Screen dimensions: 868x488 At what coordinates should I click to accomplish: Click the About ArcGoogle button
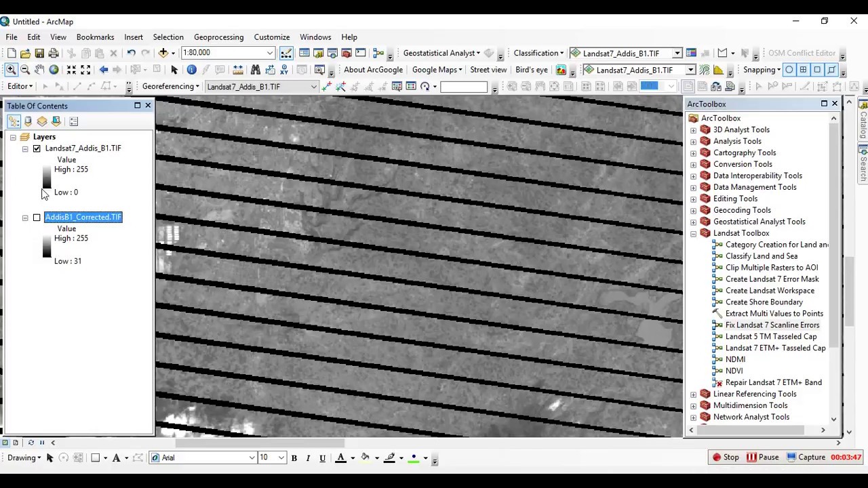coord(373,70)
